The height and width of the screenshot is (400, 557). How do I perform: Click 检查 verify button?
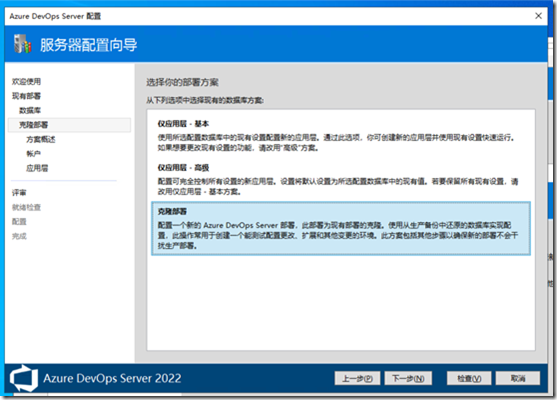(x=469, y=378)
